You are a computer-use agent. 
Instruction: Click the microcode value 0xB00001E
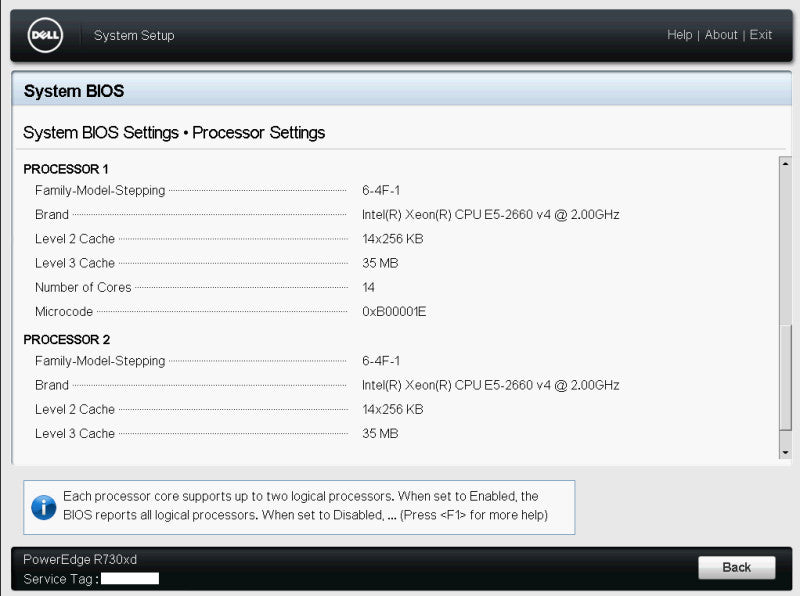[x=394, y=311]
